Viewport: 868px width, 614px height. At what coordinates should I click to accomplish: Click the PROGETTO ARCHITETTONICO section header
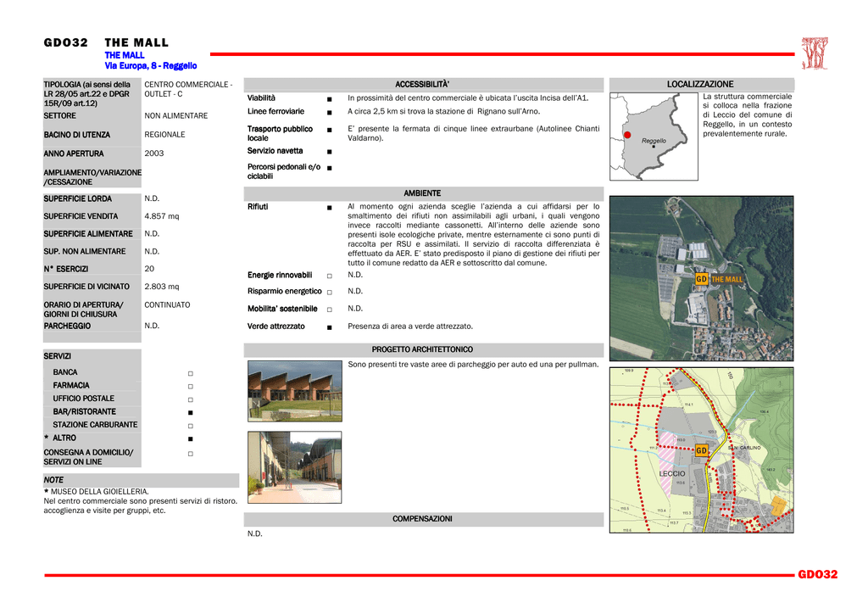[422, 349]
